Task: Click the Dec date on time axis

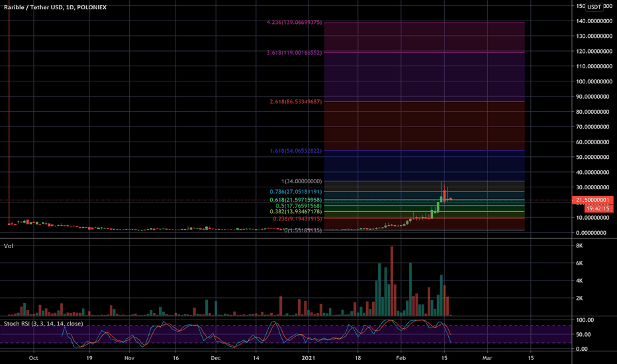Action: 216,358
